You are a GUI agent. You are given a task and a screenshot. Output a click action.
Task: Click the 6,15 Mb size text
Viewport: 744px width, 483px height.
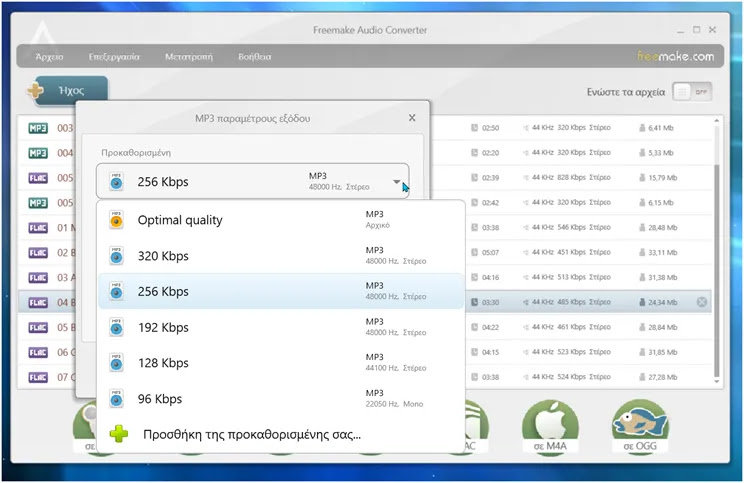661,202
